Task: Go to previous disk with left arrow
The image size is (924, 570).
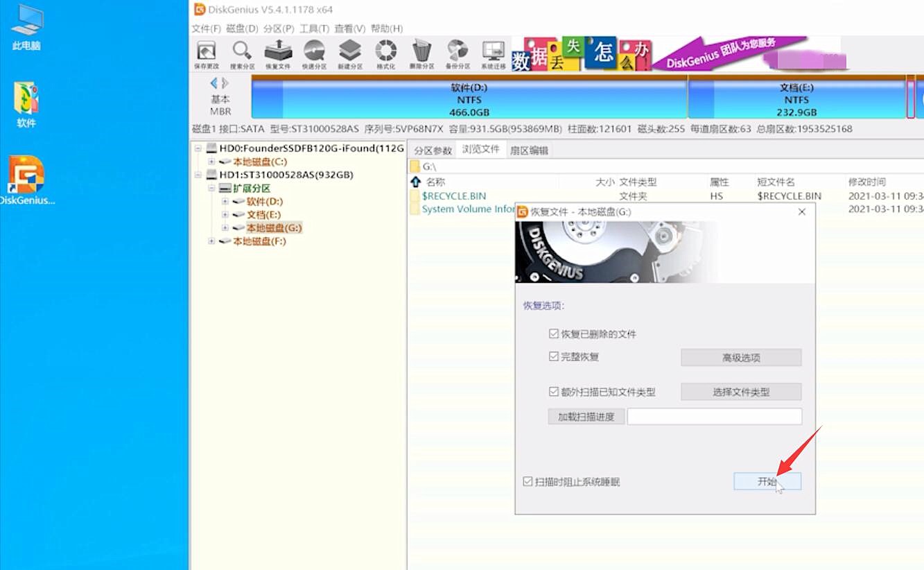Action: point(213,83)
